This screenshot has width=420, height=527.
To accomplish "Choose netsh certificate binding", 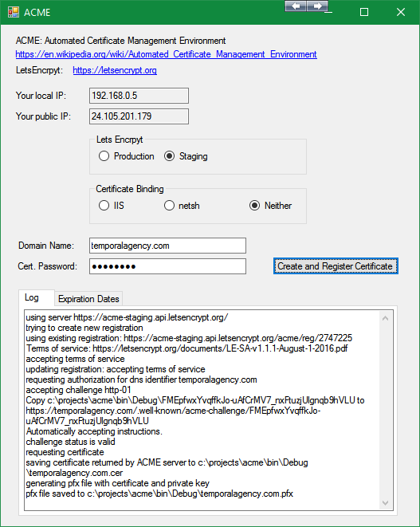I will (x=182, y=206).
